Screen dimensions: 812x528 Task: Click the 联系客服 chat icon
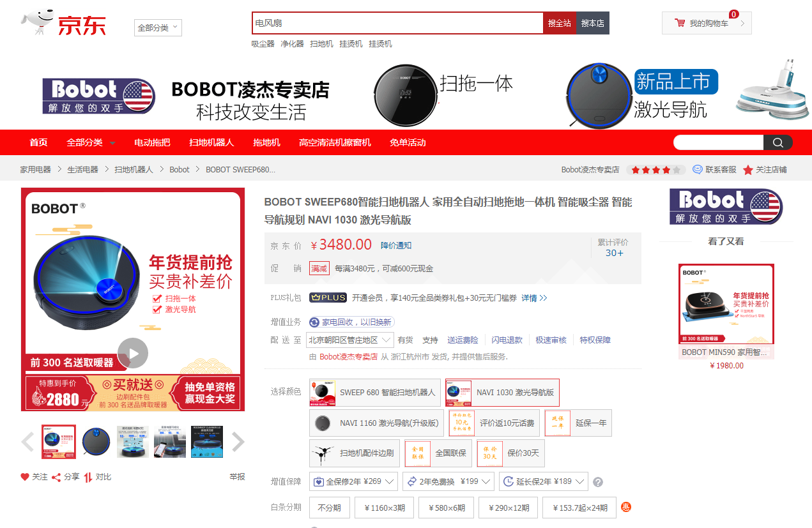coord(698,169)
